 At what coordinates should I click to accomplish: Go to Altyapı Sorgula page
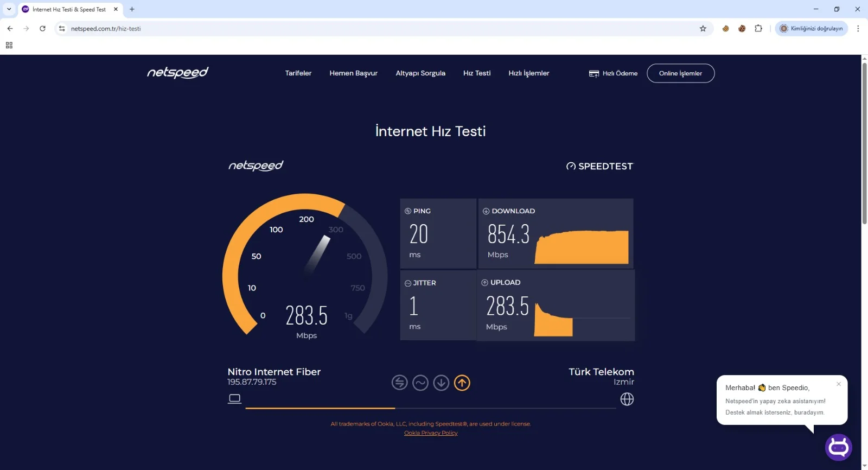420,73
